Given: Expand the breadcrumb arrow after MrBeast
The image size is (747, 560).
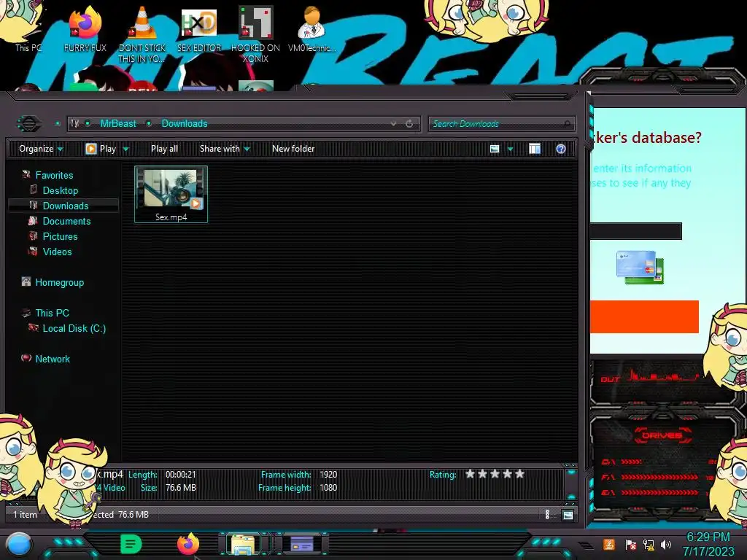Looking at the screenshot, I should click(149, 124).
